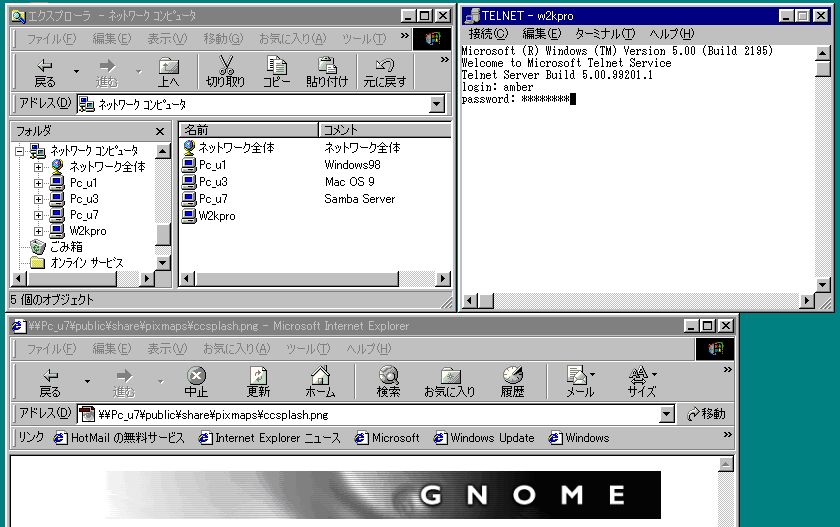The width and height of the screenshot is (840, 527).
Task: Click the GNOME splash image
Action: [383, 494]
